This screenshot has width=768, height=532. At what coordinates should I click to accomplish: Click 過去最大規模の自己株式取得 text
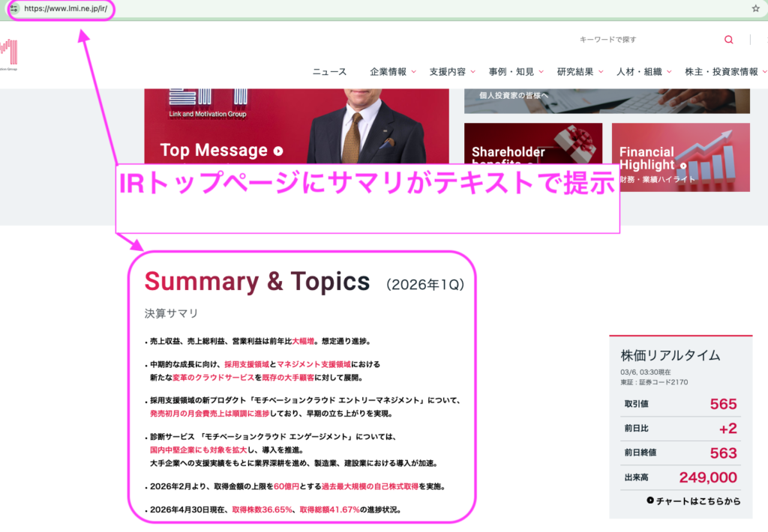[370, 486]
